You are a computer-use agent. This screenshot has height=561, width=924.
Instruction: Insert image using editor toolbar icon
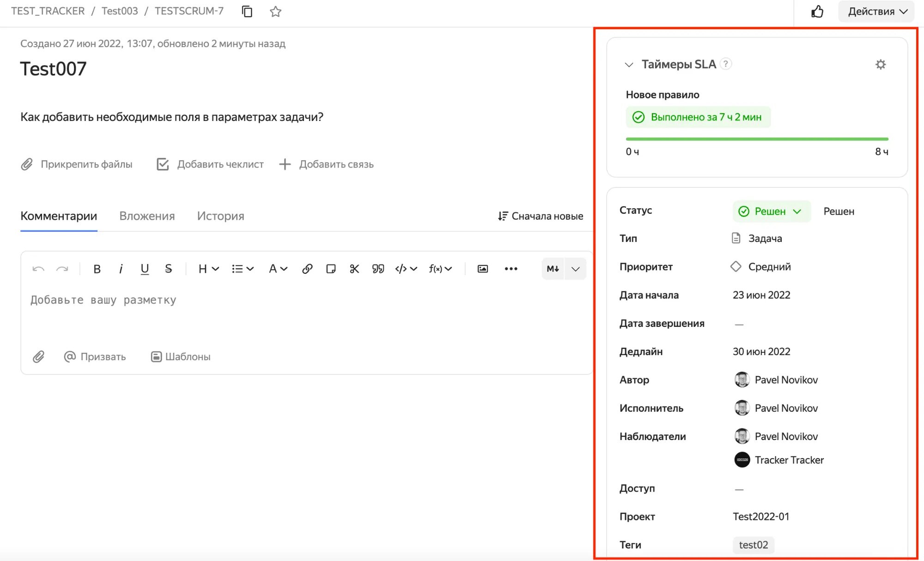click(482, 269)
